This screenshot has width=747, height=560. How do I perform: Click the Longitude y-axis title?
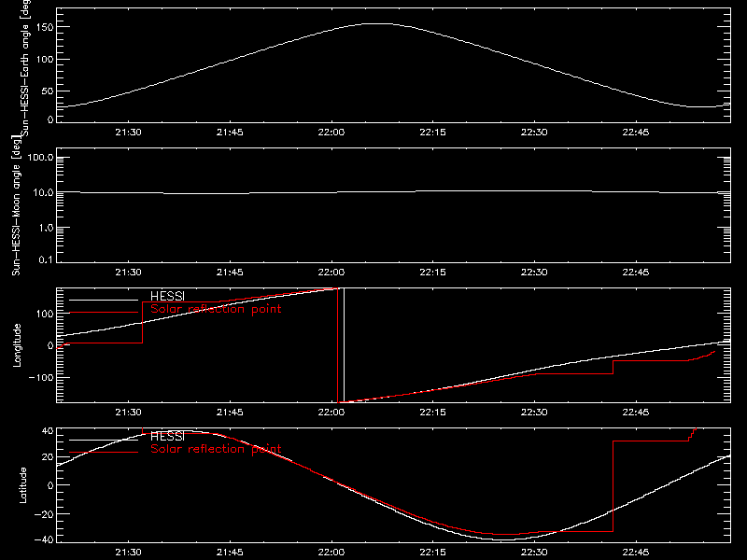[x=17, y=345]
